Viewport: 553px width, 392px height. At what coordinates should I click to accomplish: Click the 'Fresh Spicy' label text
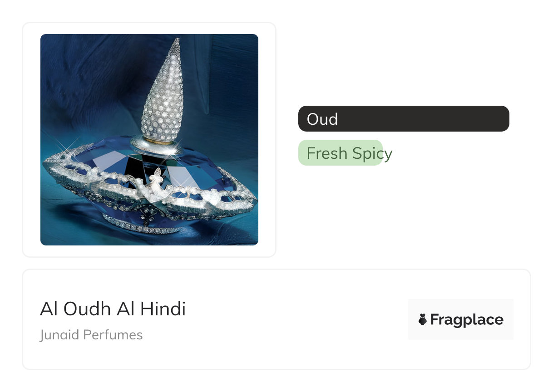pos(349,153)
